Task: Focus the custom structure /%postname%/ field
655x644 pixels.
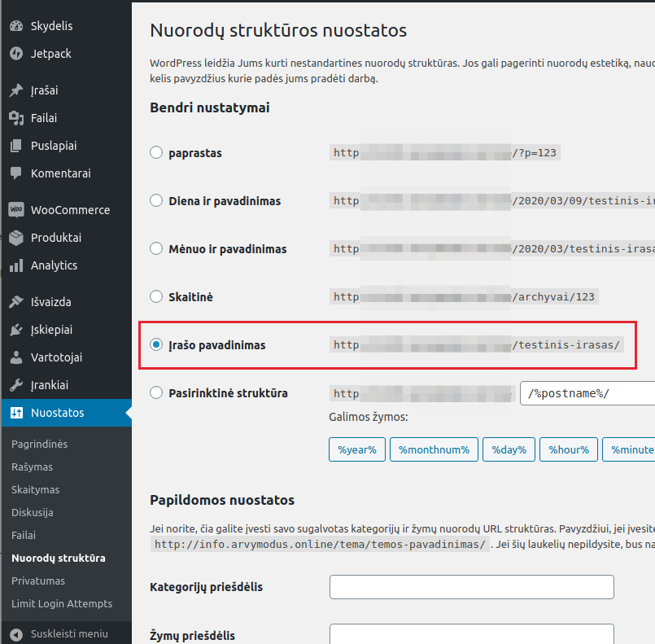Action: 586,393
